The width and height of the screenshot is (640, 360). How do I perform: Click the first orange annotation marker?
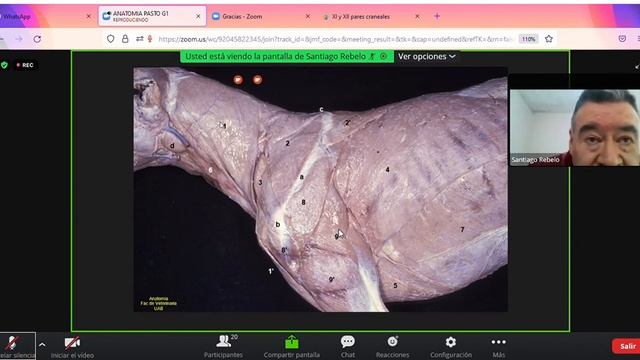(238, 80)
